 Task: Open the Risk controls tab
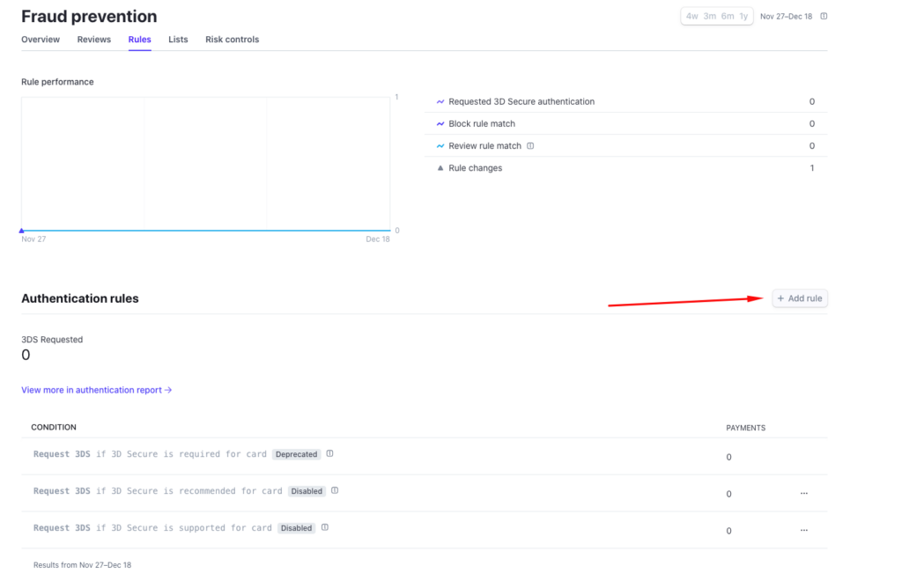pos(232,40)
